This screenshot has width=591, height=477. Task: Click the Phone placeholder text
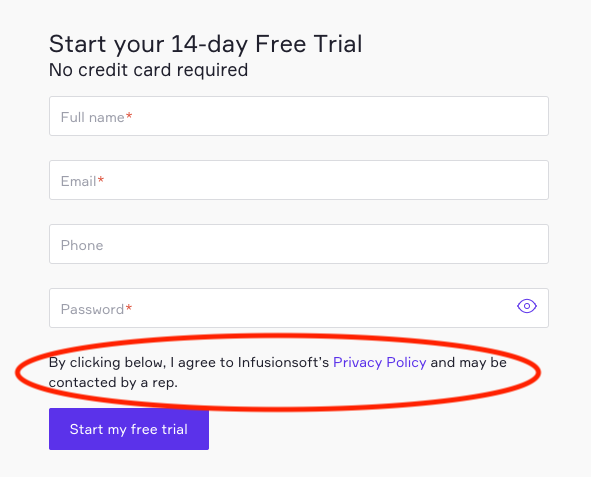(x=82, y=245)
